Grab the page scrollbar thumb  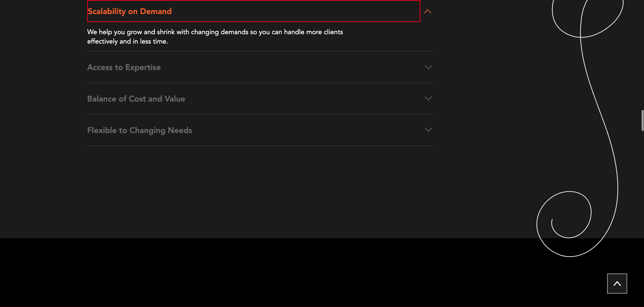click(x=642, y=120)
